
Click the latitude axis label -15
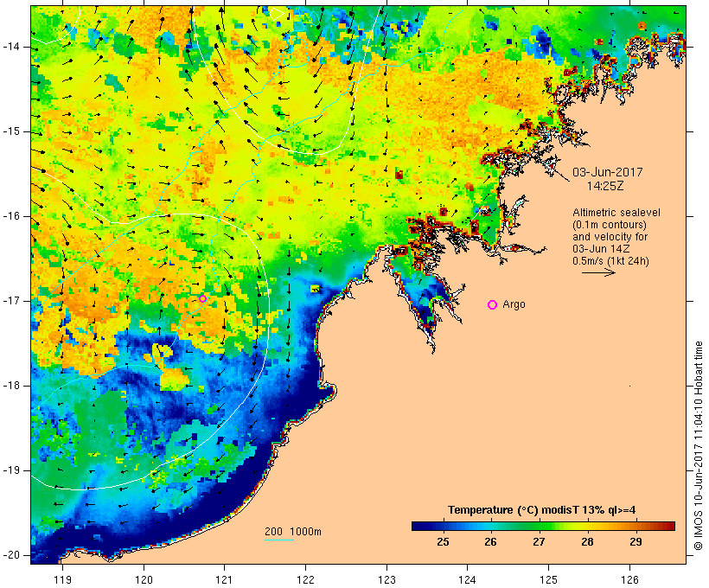coord(11,131)
